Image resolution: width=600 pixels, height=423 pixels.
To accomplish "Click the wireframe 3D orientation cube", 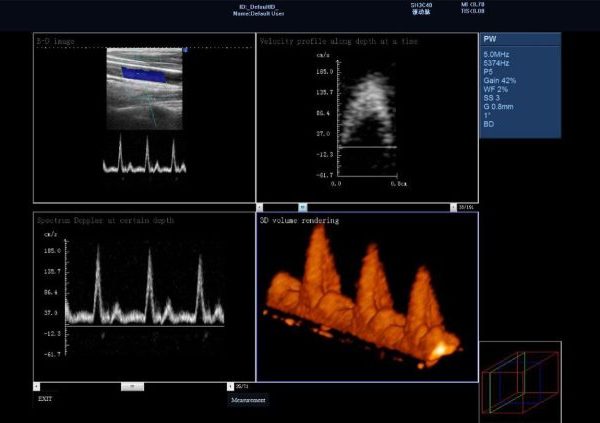I will coord(518,381).
